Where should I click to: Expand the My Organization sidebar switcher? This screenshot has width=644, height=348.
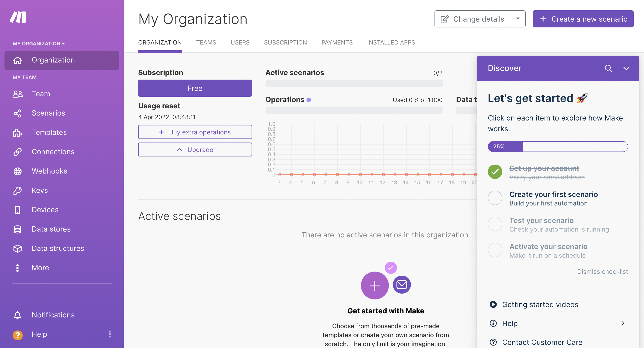coord(39,43)
